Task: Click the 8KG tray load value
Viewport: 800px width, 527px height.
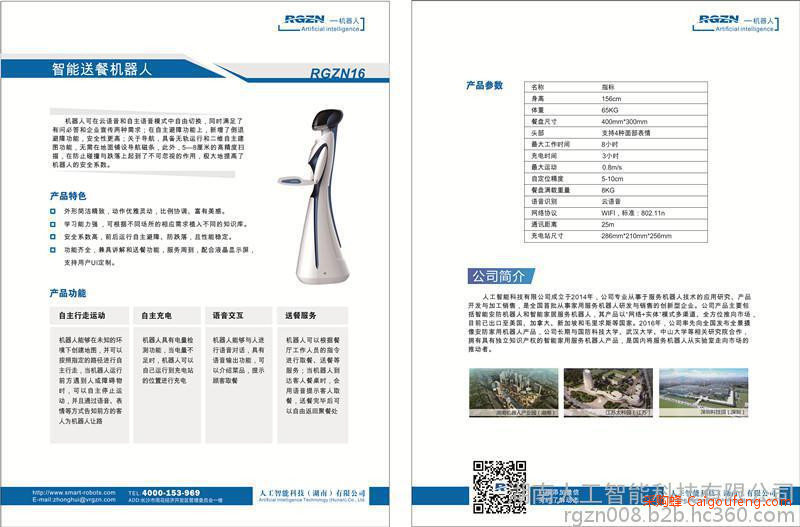Action: [x=608, y=190]
